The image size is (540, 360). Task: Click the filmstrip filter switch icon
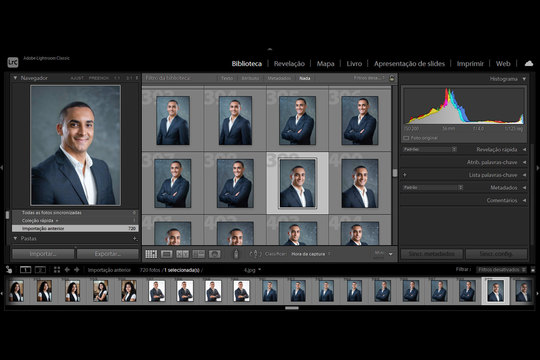tap(533, 270)
